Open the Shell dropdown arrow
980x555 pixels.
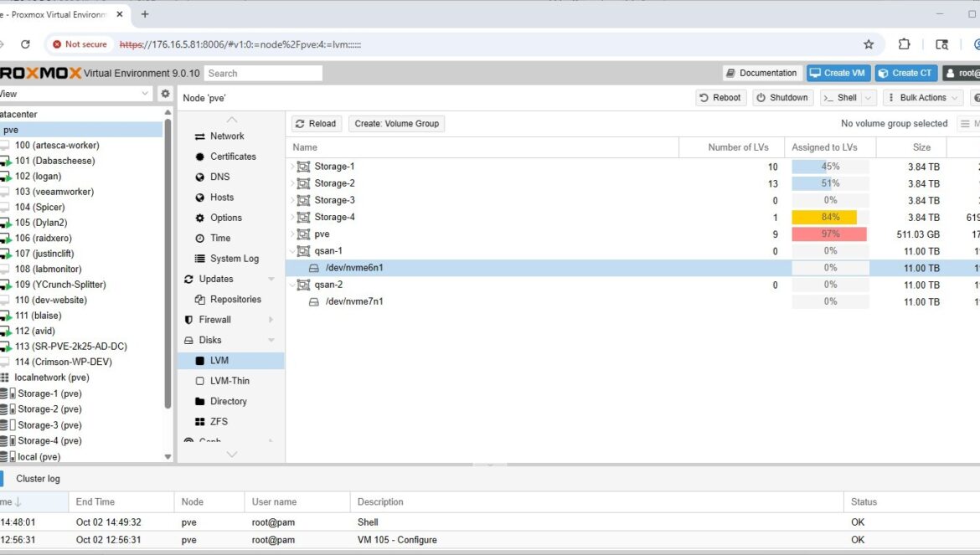pyautogui.click(x=868, y=98)
